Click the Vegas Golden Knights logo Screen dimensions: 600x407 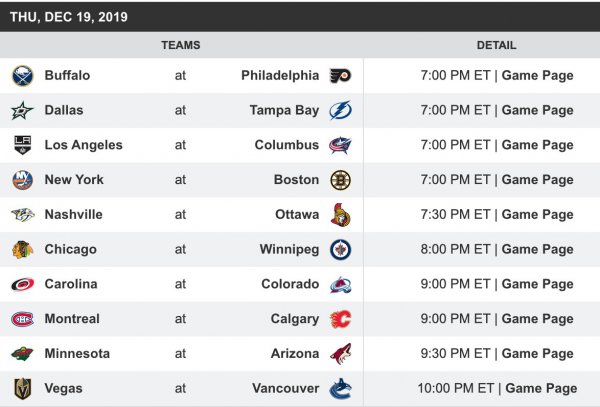click(x=22, y=389)
